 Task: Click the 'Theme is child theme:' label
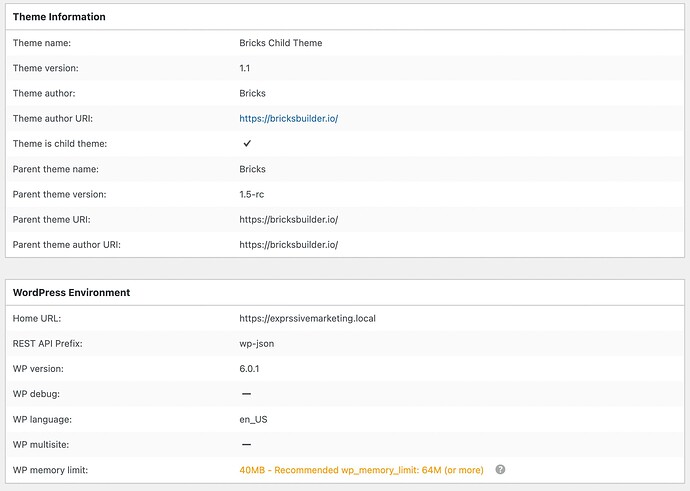60,144
